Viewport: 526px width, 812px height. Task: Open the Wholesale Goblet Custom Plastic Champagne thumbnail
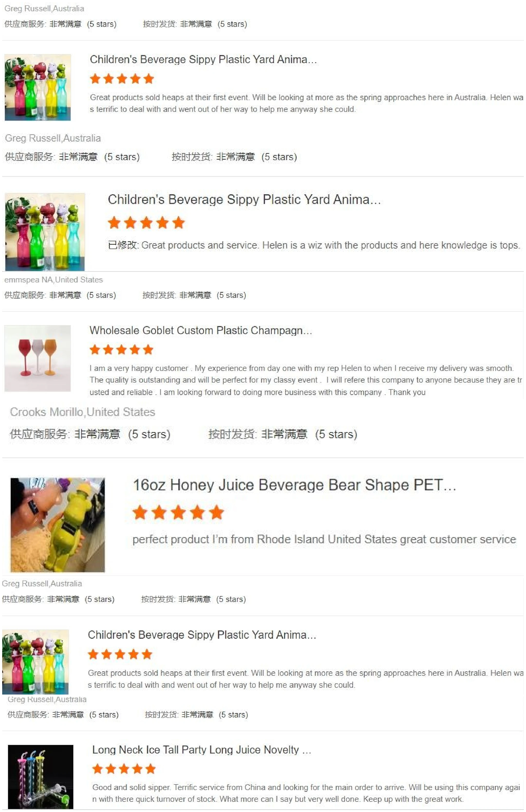click(38, 358)
